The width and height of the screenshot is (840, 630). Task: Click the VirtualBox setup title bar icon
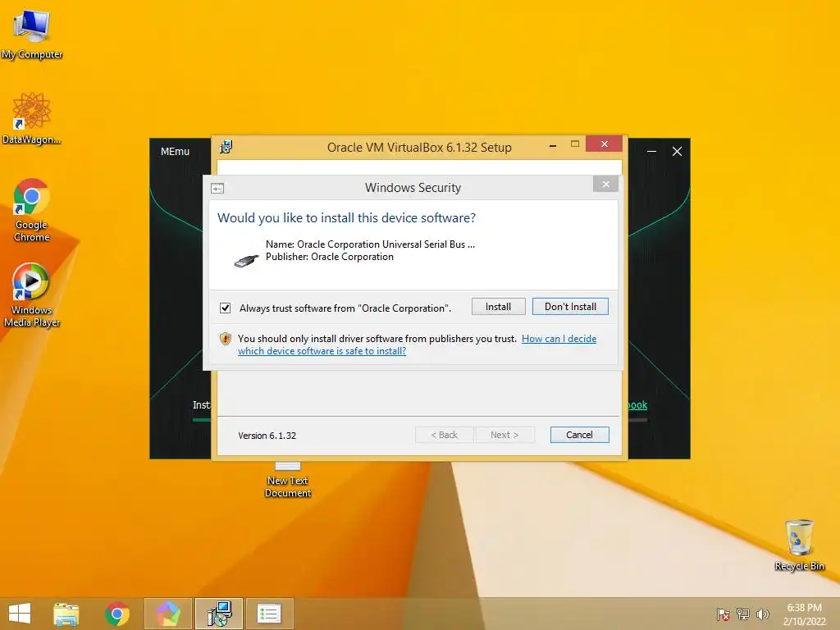[226, 147]
